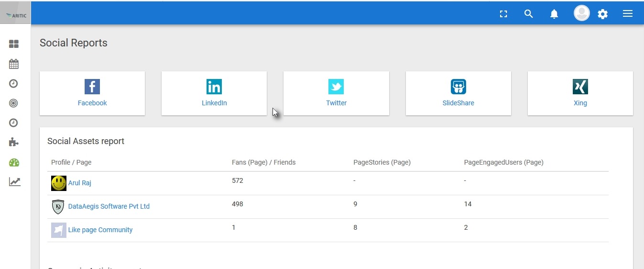Click the PageStories (Page) column header
Screen dimensions: 644x269
(x=382, y=162)
